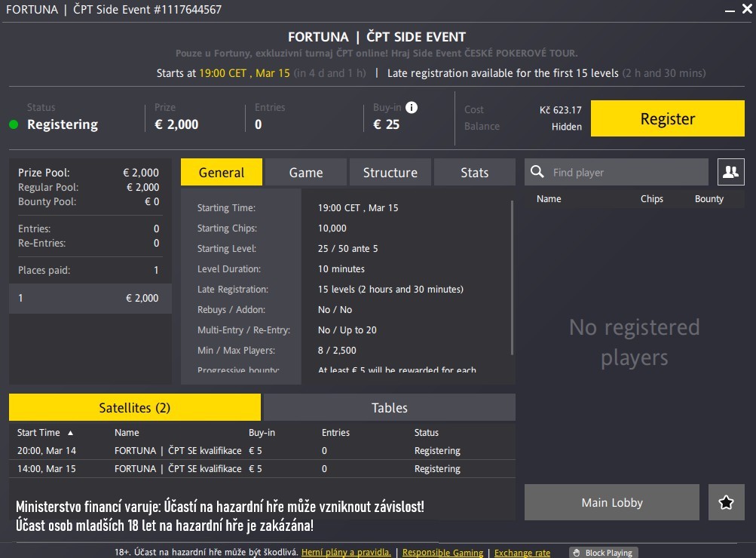Open the registered players group icon
756x558 pixels.
tap(730, 172)
